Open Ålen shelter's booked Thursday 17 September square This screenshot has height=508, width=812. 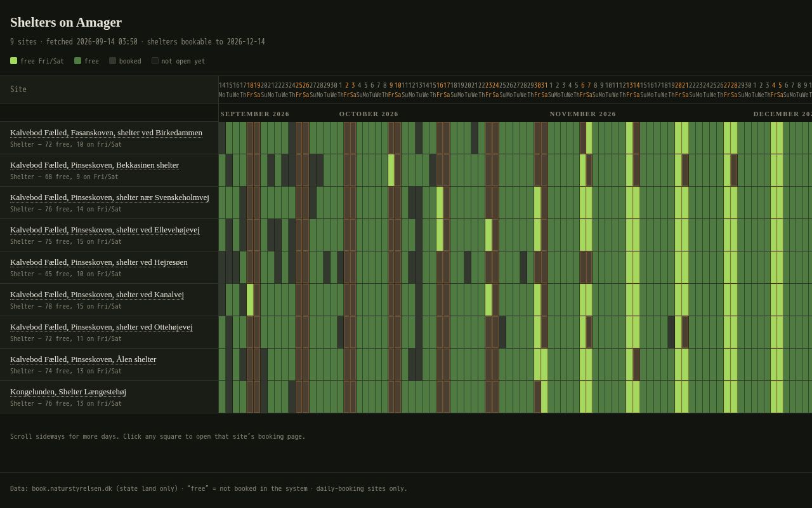tap(243, 364)
